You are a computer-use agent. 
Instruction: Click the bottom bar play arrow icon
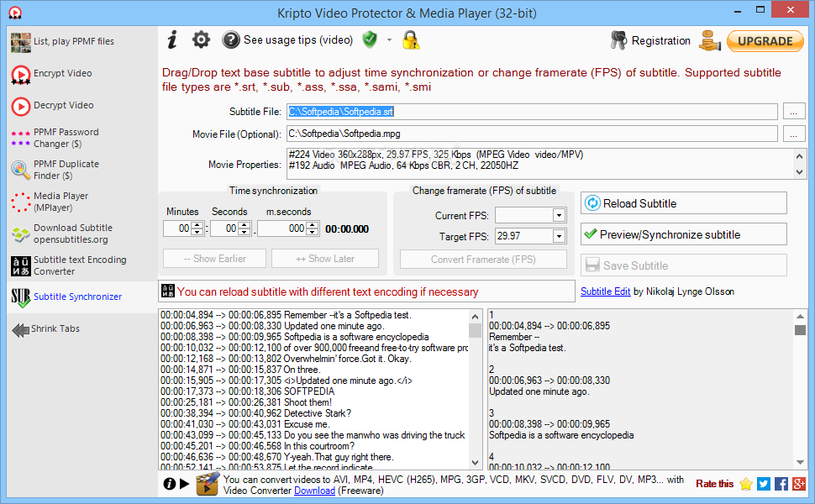coord(185,484)
